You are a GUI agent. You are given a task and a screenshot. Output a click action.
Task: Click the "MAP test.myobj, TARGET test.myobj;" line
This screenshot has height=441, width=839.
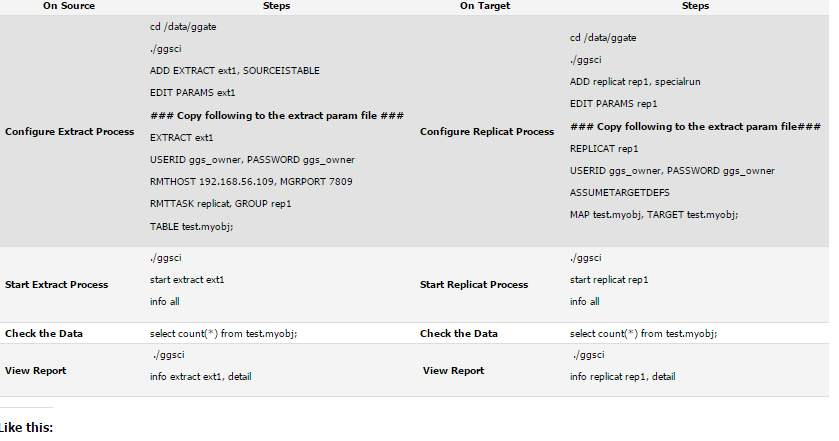click(654, 214)
